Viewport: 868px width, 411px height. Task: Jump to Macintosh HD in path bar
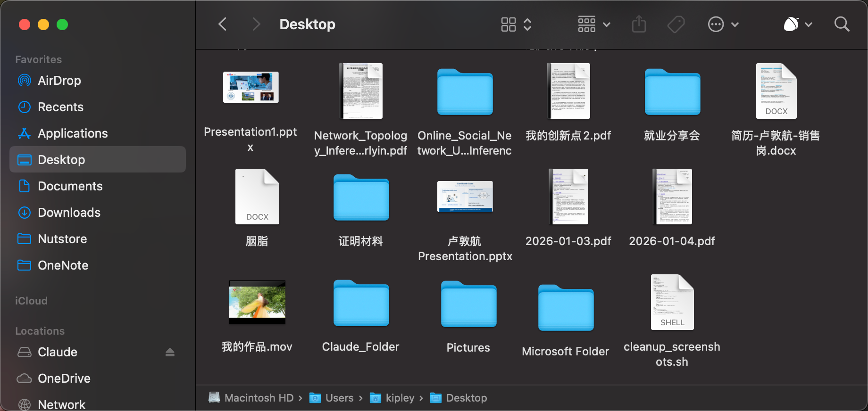259,398
